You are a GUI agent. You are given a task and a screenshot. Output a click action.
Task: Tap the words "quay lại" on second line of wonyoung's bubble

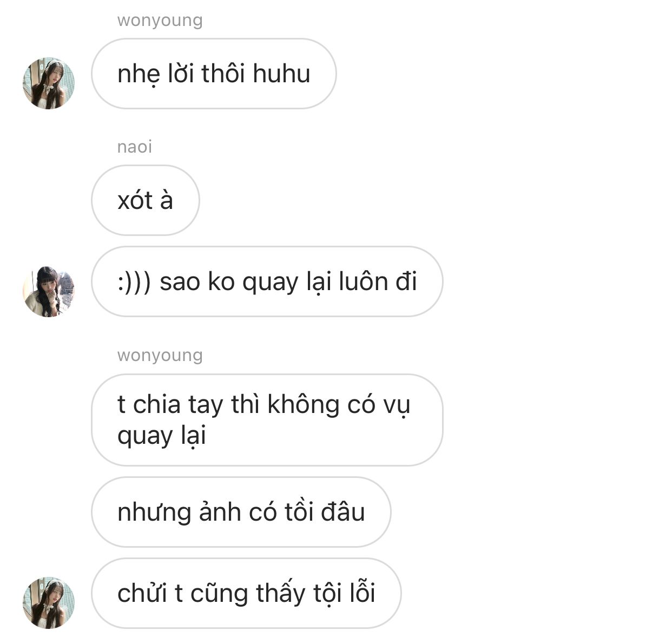point(162,436)
